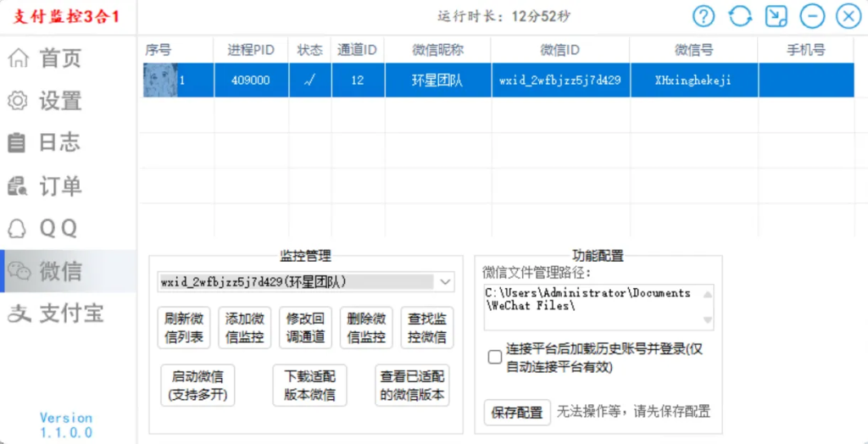The height and width of the screenshot is (444, 868).
Task: Click the 添加微信监控 button
Action: coord(245,327)
